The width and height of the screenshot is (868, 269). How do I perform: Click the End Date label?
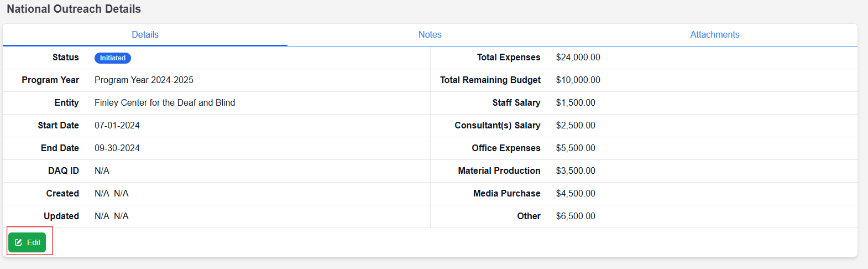point(60,148)
